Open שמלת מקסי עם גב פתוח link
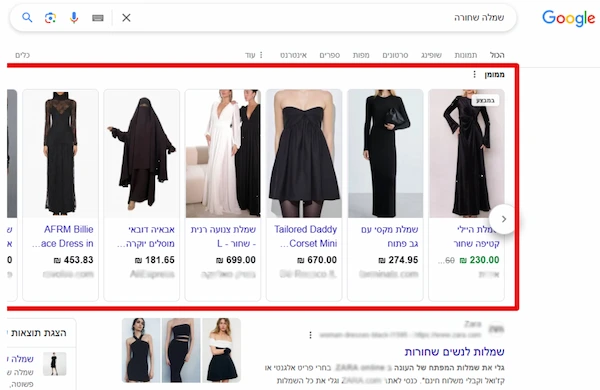600x390 pixels. pyautogui.click(x=390, y=236)
